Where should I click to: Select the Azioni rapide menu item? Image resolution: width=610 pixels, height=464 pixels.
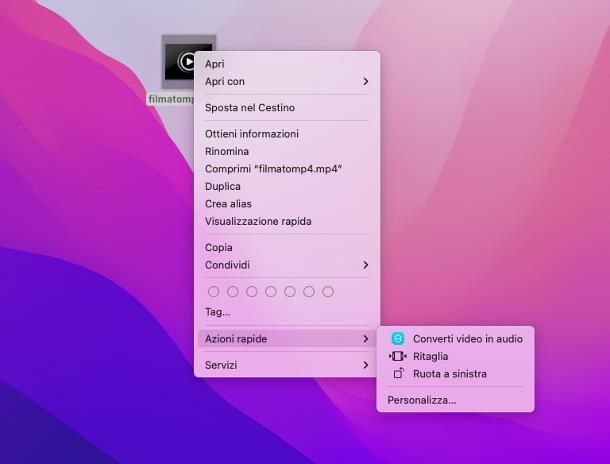[287, 339]
